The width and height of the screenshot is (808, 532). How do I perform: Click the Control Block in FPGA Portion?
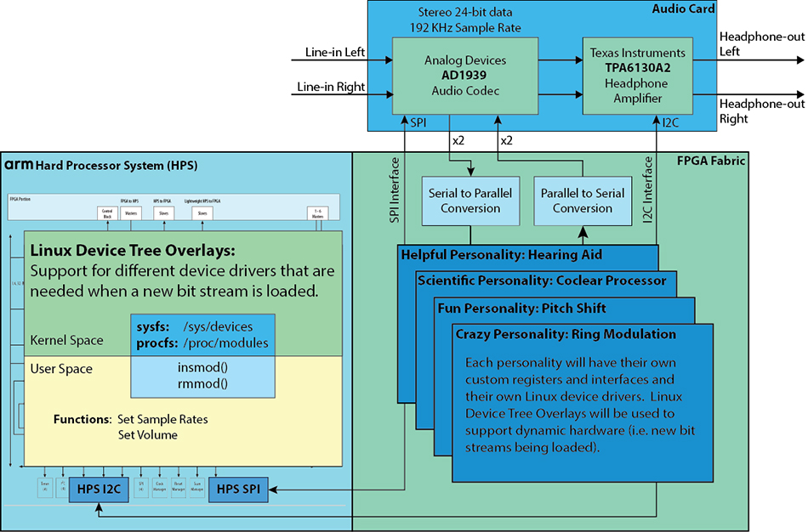click(107, 212)
